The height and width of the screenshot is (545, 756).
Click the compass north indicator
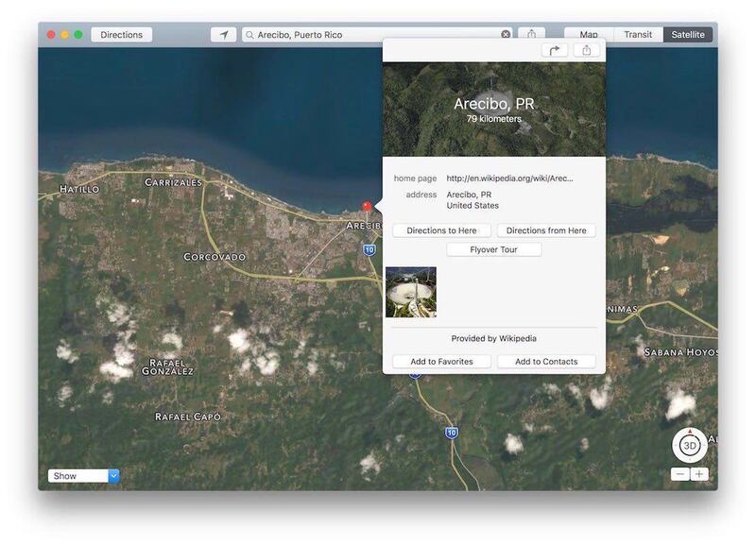(x=689, y=430)
